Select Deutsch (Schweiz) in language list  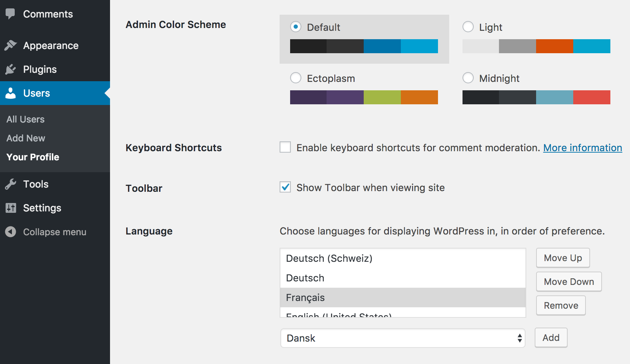329,258
